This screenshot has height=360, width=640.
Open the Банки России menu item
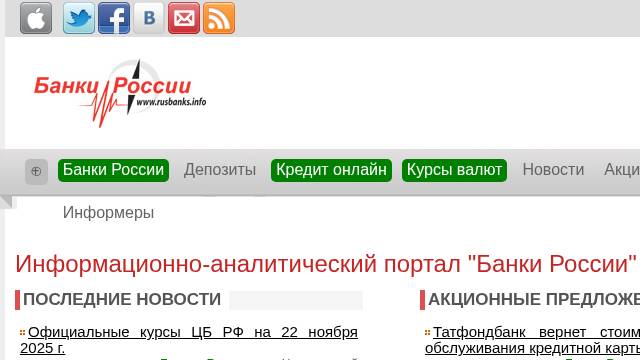(x=113, y=170)
